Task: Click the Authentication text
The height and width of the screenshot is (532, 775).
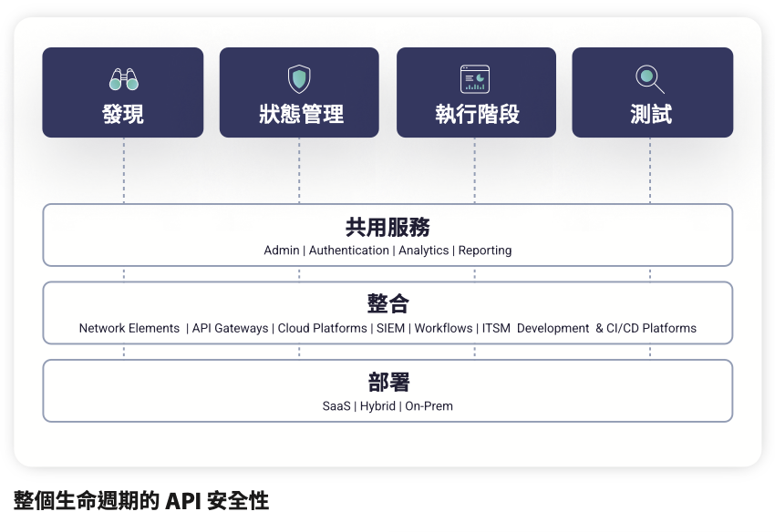Action: pos(349,251)
